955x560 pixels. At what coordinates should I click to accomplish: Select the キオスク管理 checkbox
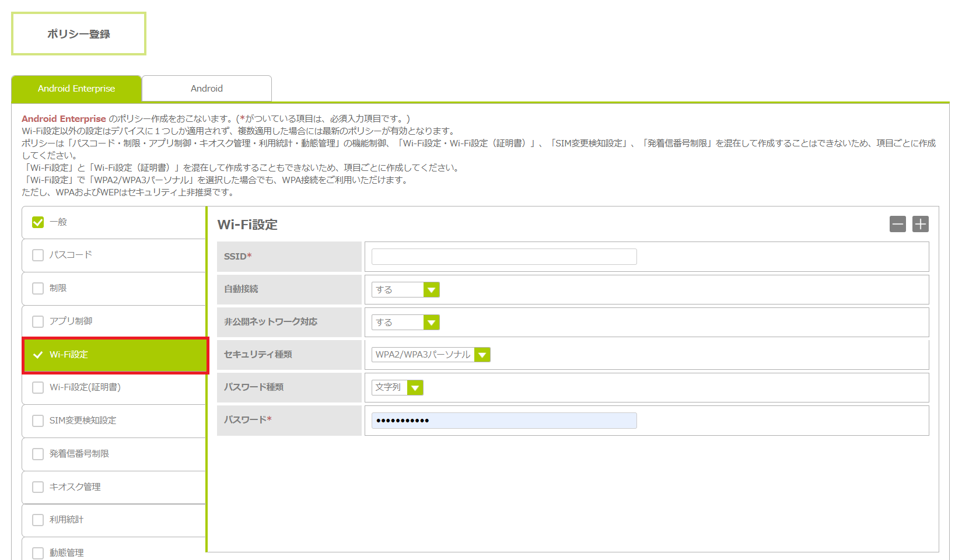pos(38,487)
